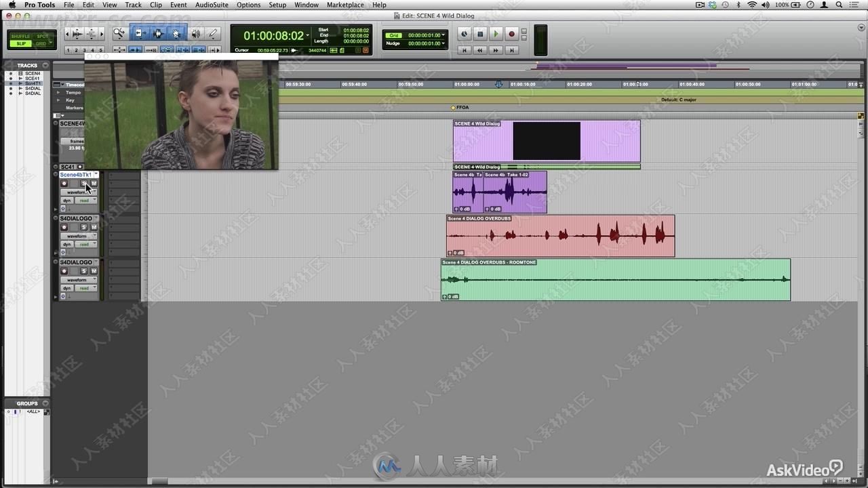Select zoom preset 2
Screen dimensions: 868x488
pyautogui.click(x=77, y=50)
